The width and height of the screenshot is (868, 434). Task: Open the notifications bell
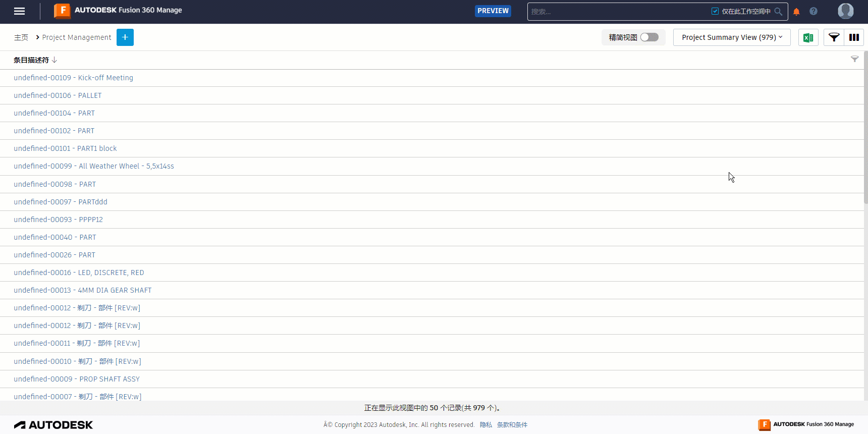pos(796,11)
